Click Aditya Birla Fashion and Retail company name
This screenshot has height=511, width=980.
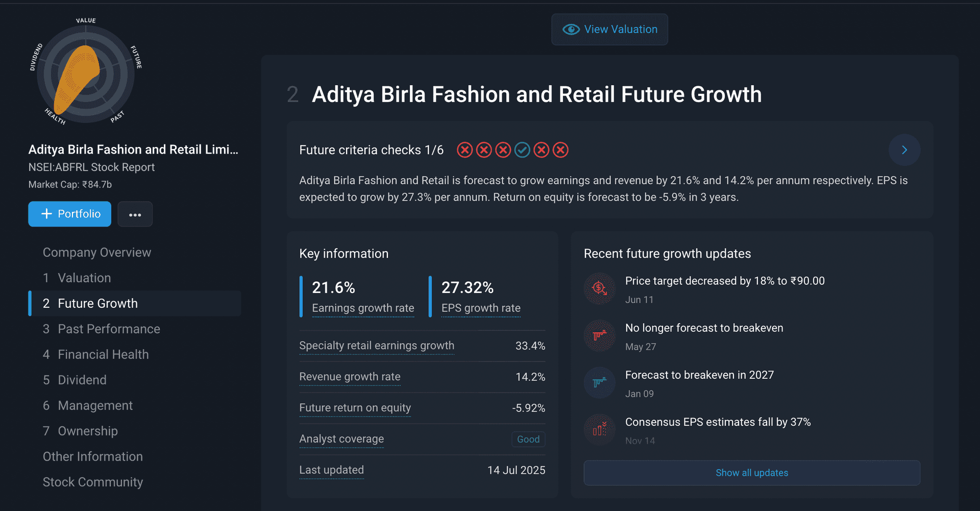[x=133, y=150]
